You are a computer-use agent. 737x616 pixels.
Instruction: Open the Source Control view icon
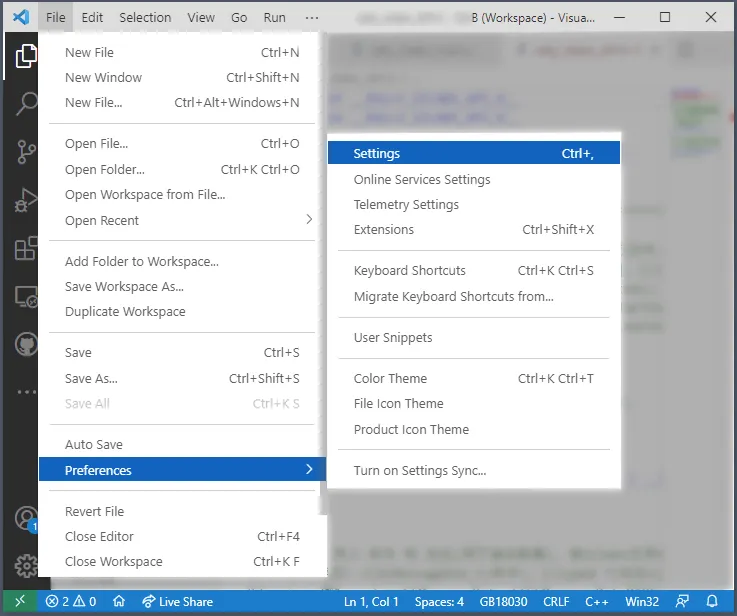pos(26,152)
